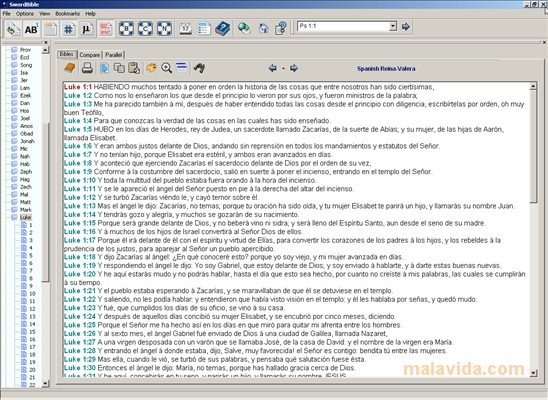
Task: Open the Bible window with the B icon
Action: pos(126,29)
